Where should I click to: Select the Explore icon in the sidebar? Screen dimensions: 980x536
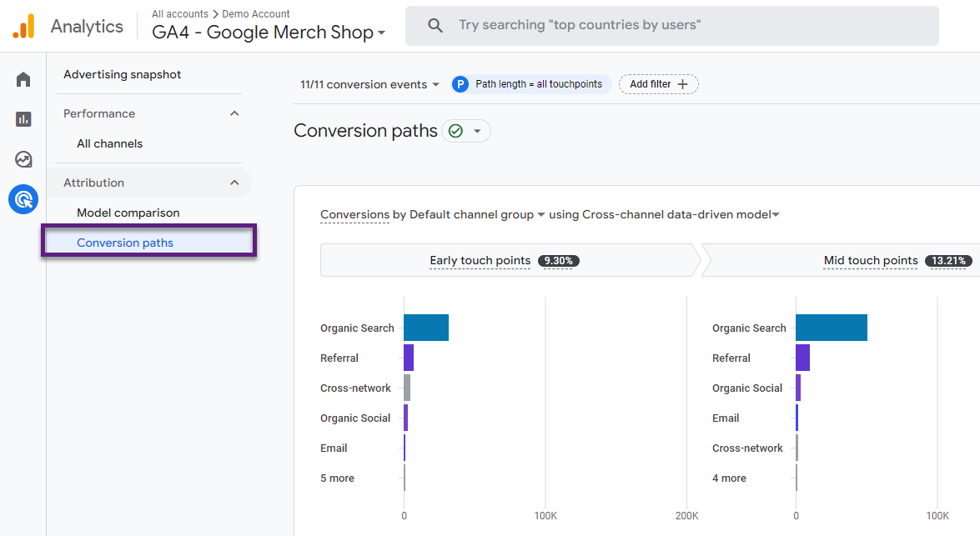tap(23, 158)
